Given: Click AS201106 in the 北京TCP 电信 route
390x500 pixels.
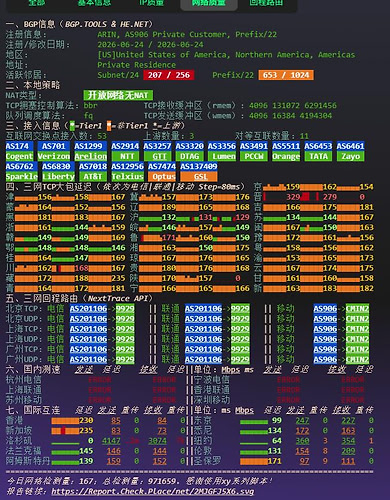Looking at the screenshot, I should [88, 309].
